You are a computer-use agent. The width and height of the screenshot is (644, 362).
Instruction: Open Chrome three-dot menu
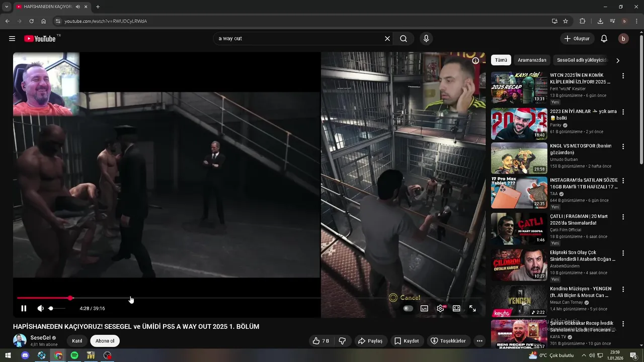[x=636, y=21]
